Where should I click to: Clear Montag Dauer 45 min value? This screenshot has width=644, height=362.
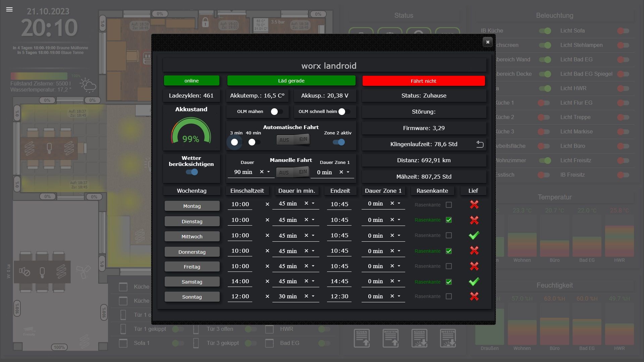pos(306,203)
